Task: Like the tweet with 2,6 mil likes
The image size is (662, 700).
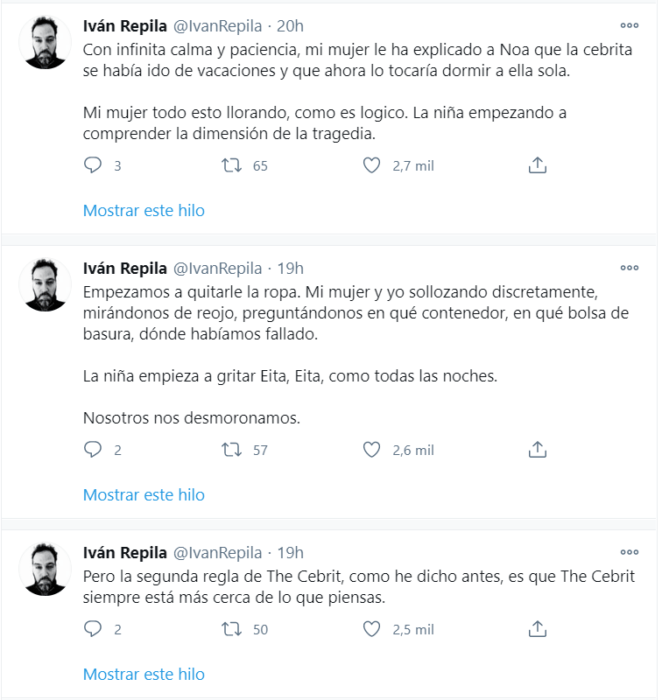Action: pos(371,450)
